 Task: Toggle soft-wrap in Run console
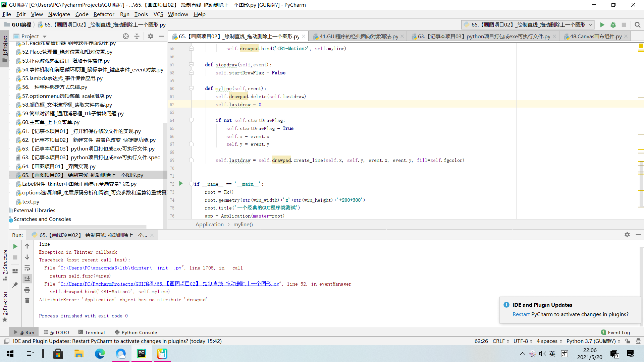click(x=27, y=268)
